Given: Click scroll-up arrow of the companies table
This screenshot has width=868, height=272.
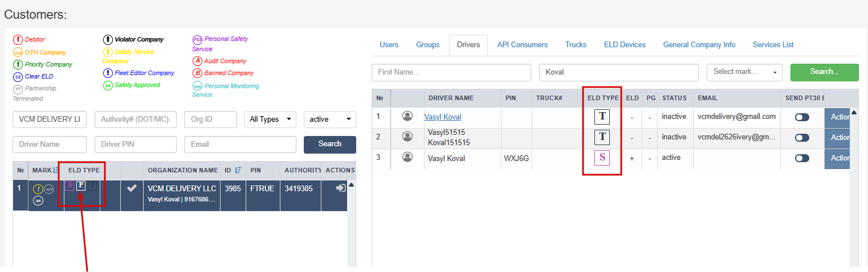Looking at the screenshot, I should coord(351,185).
